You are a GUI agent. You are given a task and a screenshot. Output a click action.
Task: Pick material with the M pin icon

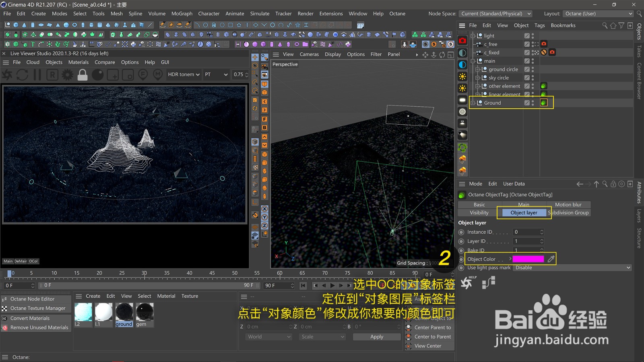click(x=158, y=74)
